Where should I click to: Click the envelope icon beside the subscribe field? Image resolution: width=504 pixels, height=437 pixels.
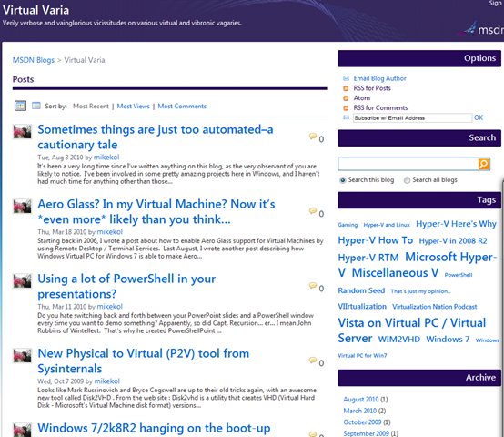click(x=347, y=117)
